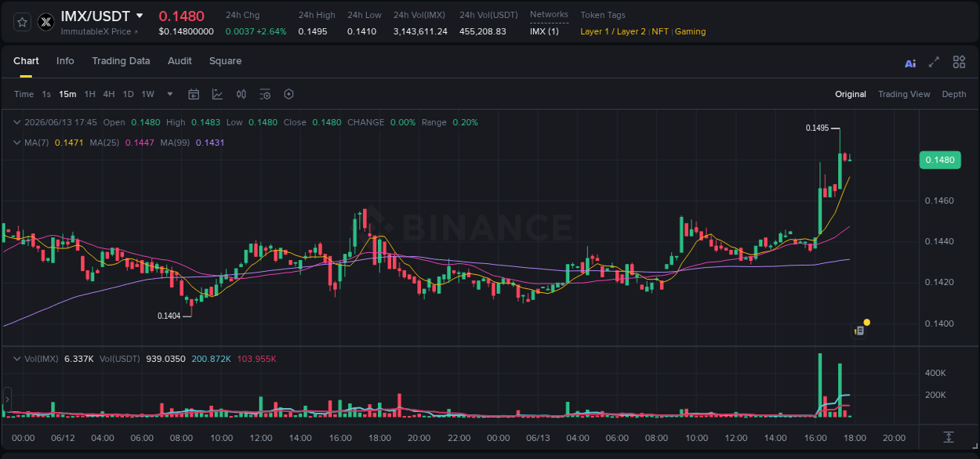Click the 0.1404 low price marker
The image size is (980, 459).
[x=169, y=316]
